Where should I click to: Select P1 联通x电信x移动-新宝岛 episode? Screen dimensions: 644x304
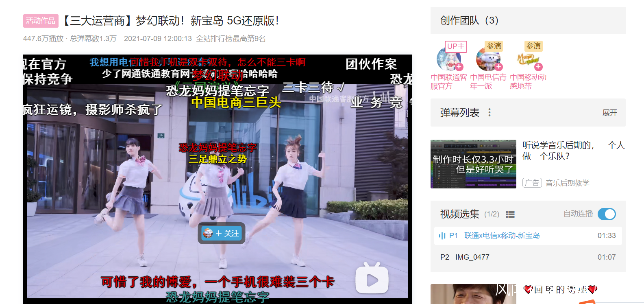(x=528, y=236)
